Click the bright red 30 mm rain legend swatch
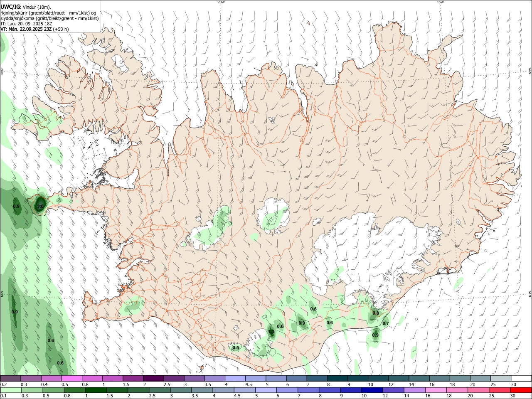The height and width of the screenshot is (399, 532). pos(521,390)
